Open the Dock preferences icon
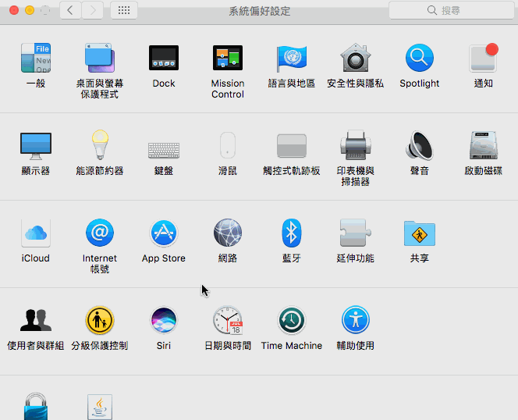518x420 pixels. pos(164,58)
